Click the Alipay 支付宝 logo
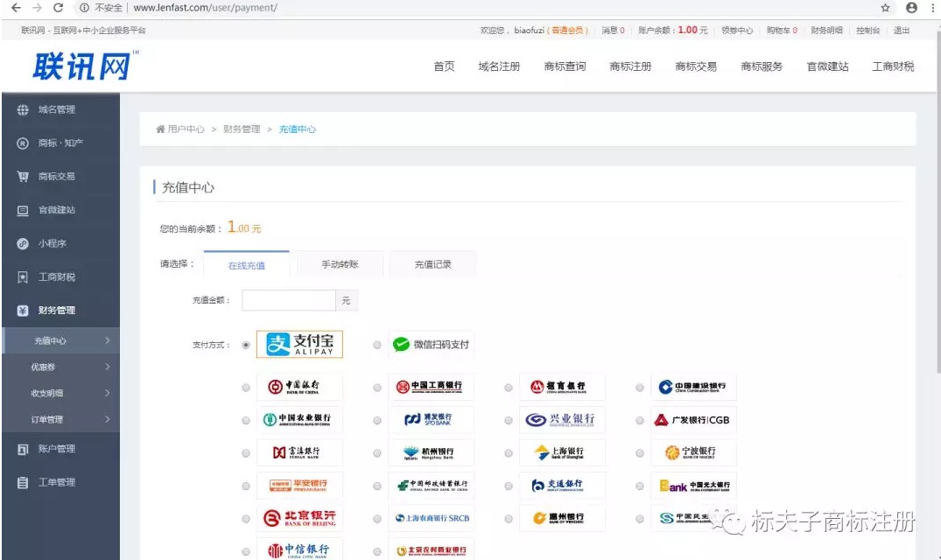The image size is (941, 560). coord(299,344)
